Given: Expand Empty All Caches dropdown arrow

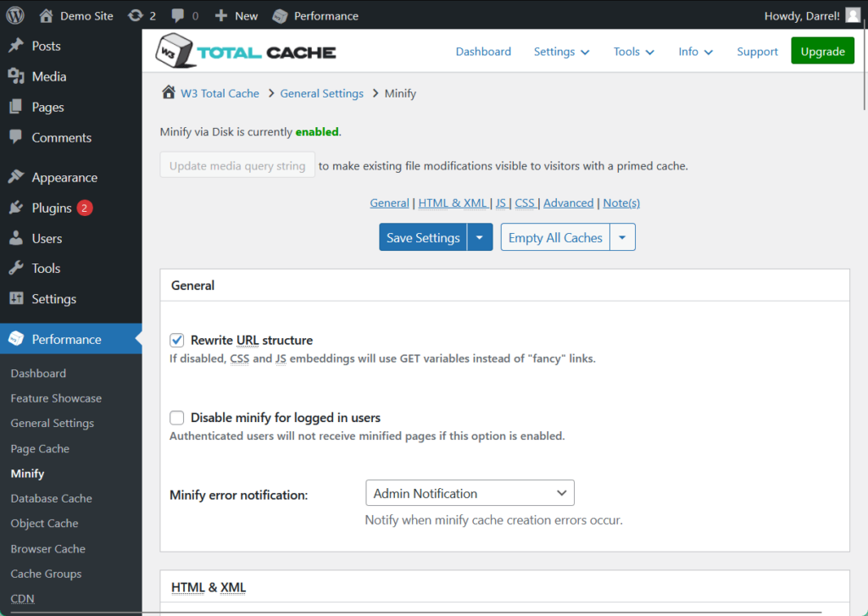Looking at the screenshot, I should 623,237.
